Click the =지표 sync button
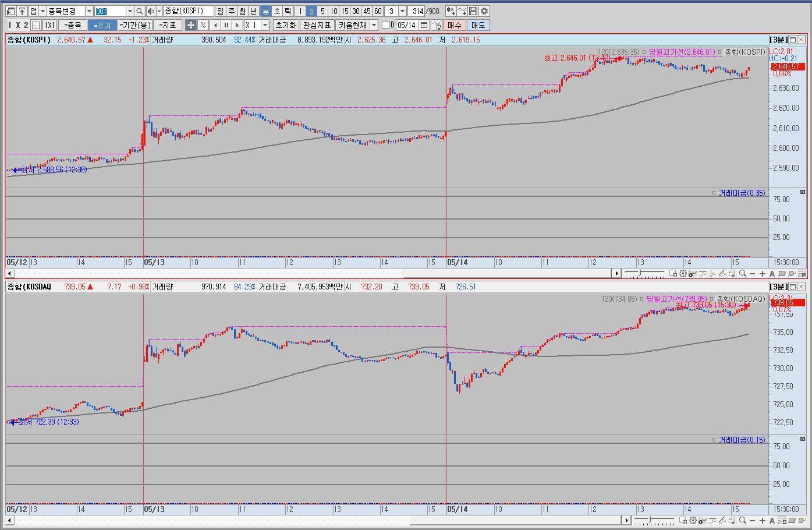This screenshot has height=530, width=812. pos(169,25)
